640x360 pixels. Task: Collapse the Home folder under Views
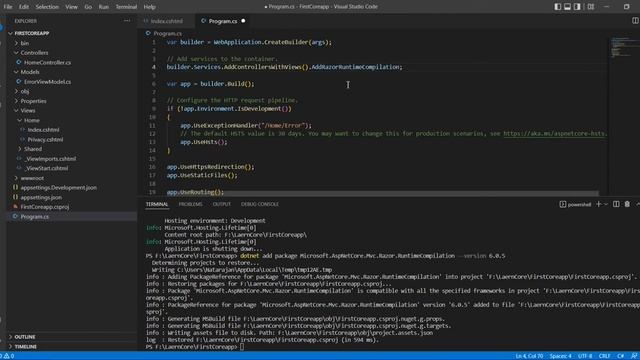pos(20,120)
